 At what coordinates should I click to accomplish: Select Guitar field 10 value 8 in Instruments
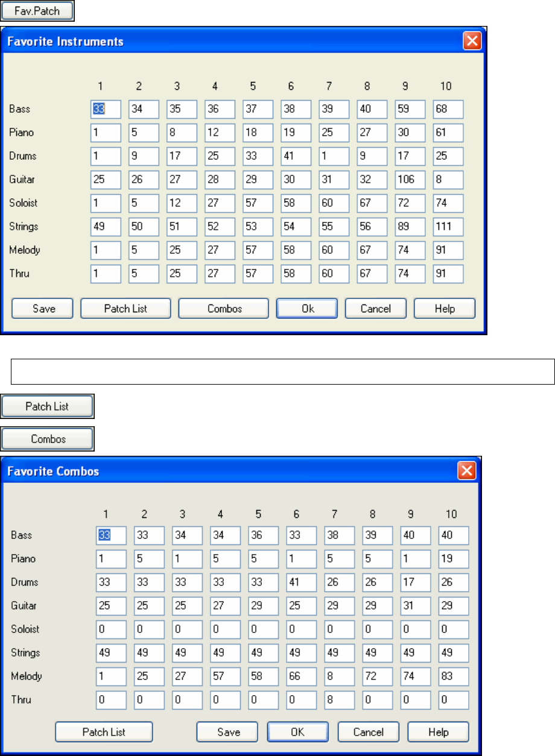click(448, 180)
